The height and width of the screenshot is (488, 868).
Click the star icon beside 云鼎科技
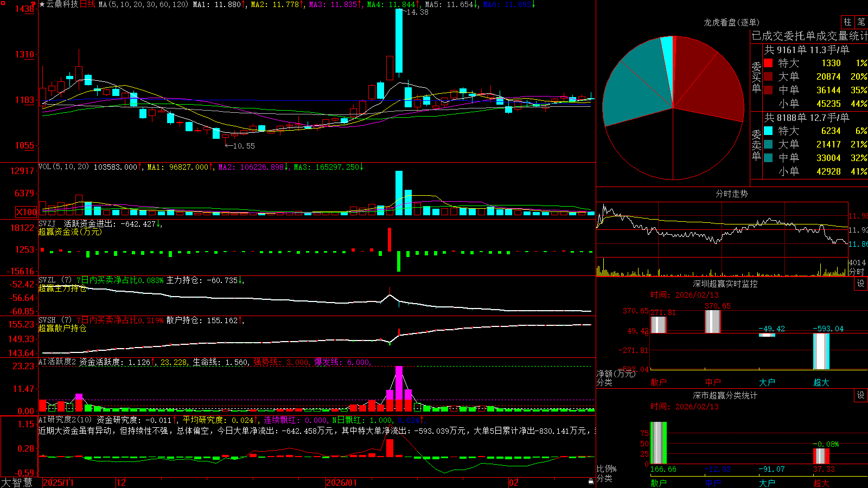pos(42,4)
